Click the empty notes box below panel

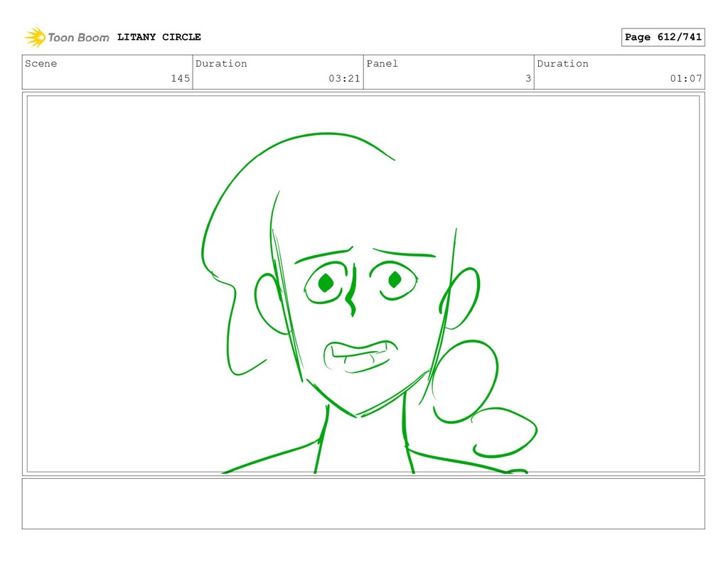pos(363,504)
